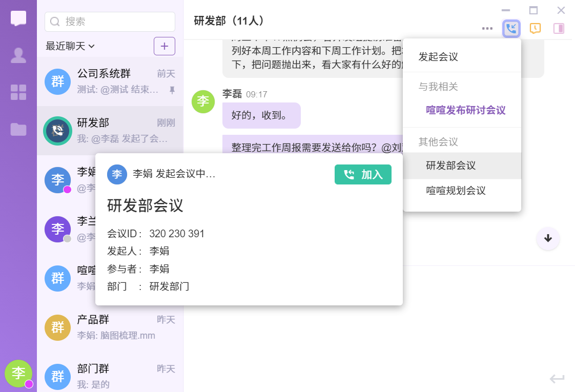This screenshot has height=392, width=575.
Task: Toggle the right sidebar panel icon
Action: (559, 28)
